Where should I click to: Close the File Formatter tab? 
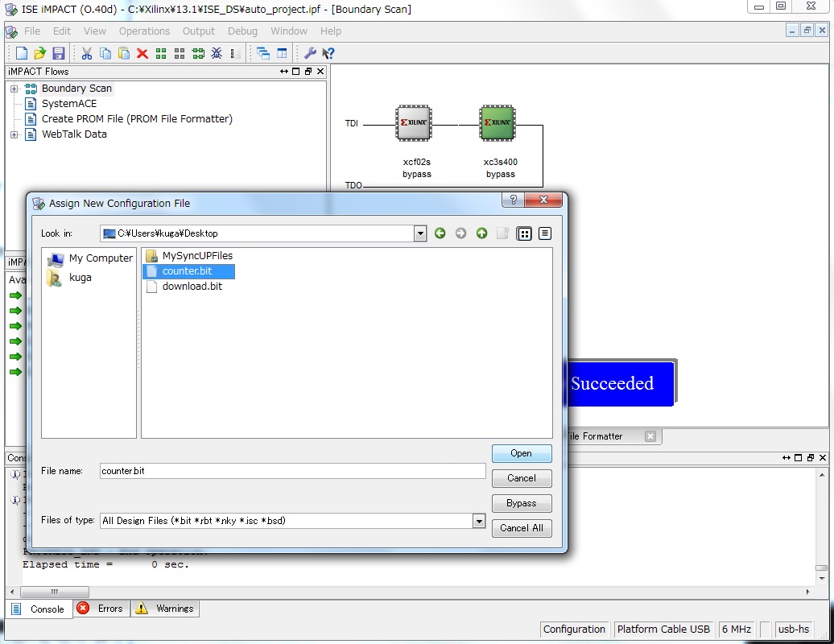point(650,436)
